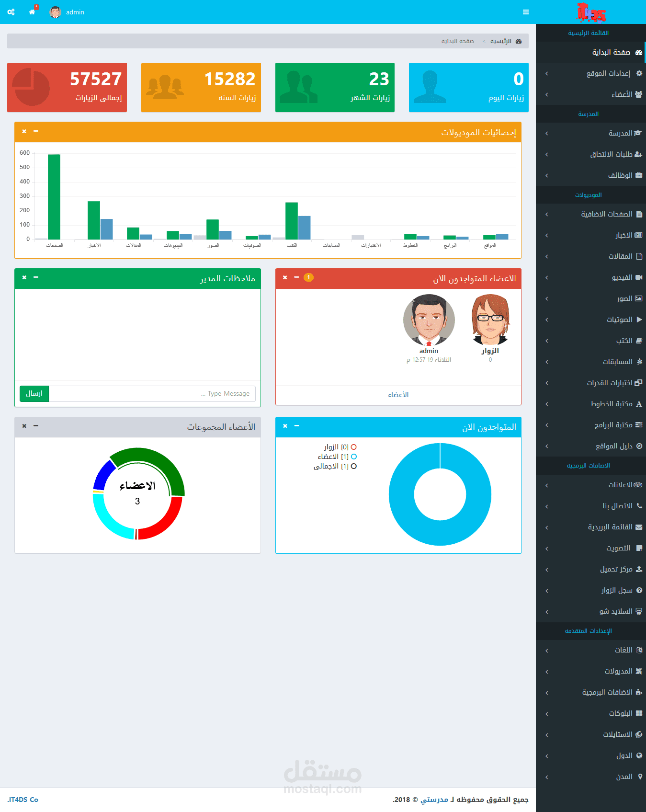Expand the الاخبار sidebar submenu arrow
The width and height of the screenshot is (646, 812).
546,235
